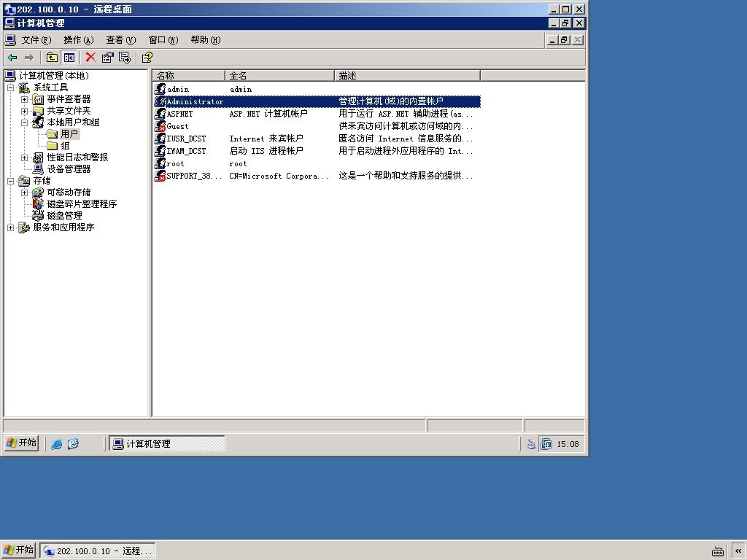Image resolution: width=747 pixels, height=560 pixels.
Task: Sort by the 全名 column header
Action: [279, 75]
